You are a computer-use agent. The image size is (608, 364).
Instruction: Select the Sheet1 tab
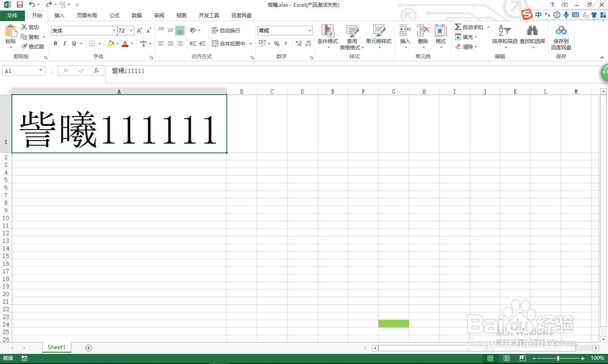[57, 347]
